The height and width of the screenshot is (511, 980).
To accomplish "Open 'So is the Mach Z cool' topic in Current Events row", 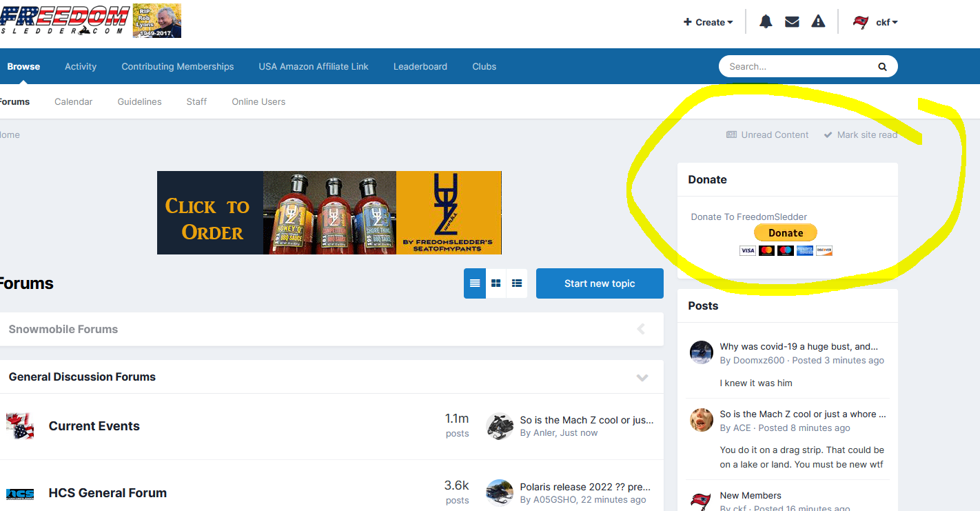I will coord(587,419).
